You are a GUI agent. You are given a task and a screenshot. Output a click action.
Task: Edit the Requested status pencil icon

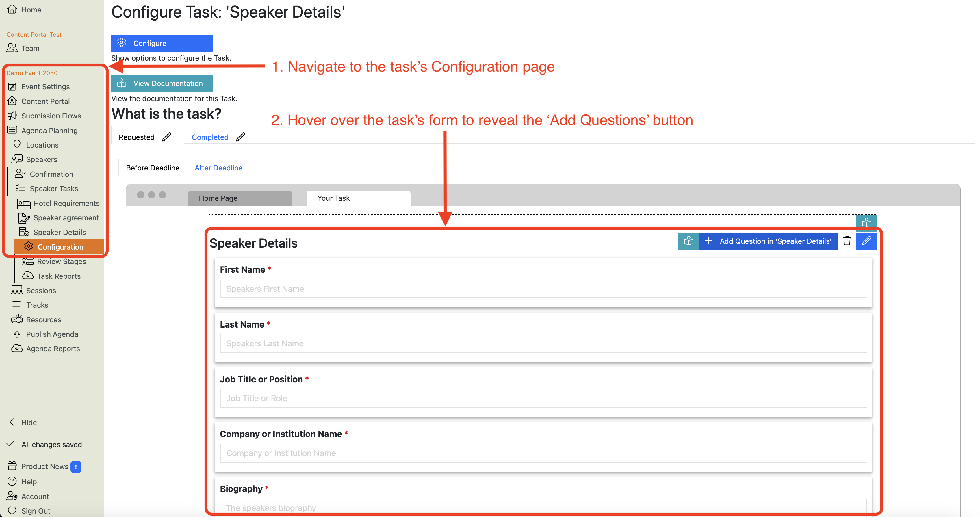pyautogui.click(x=167, y=137)
